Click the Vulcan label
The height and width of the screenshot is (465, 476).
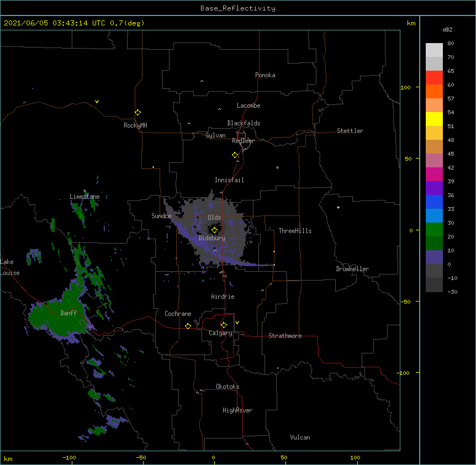pyautogui.click(x=300, y=437)
